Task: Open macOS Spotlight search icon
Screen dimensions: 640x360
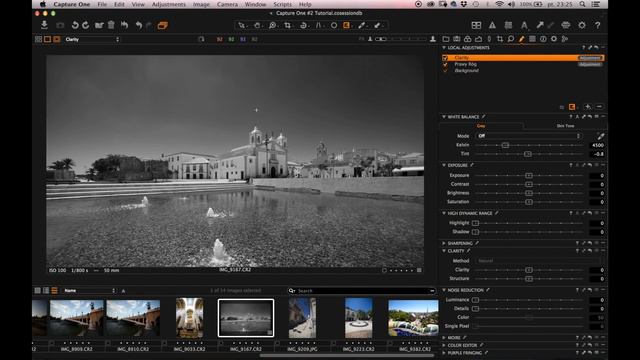Action: [582, 4]
